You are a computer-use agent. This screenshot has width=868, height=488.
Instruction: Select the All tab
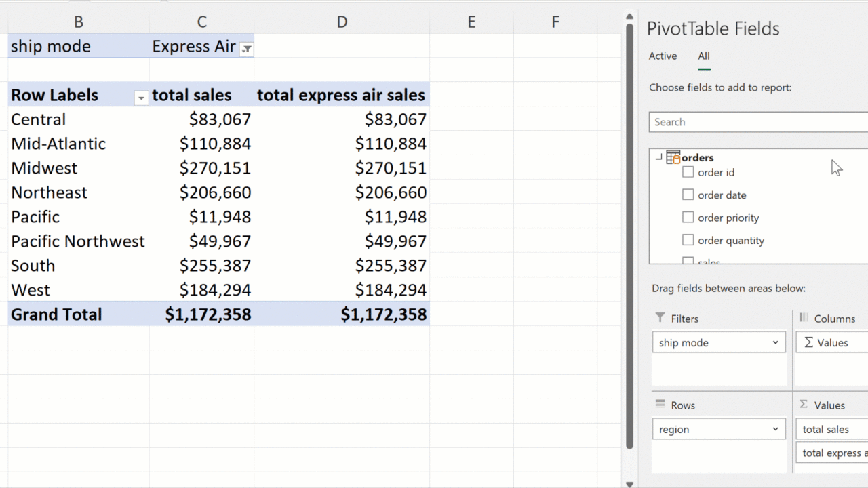pyautogui.click(x=704, y=56)
